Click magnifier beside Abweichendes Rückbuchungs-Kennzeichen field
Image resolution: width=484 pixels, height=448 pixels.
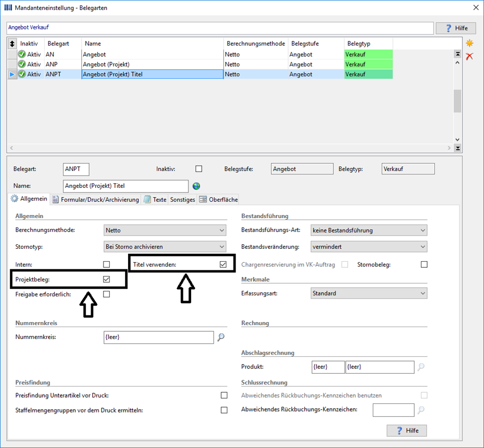[x=421, y=410]
